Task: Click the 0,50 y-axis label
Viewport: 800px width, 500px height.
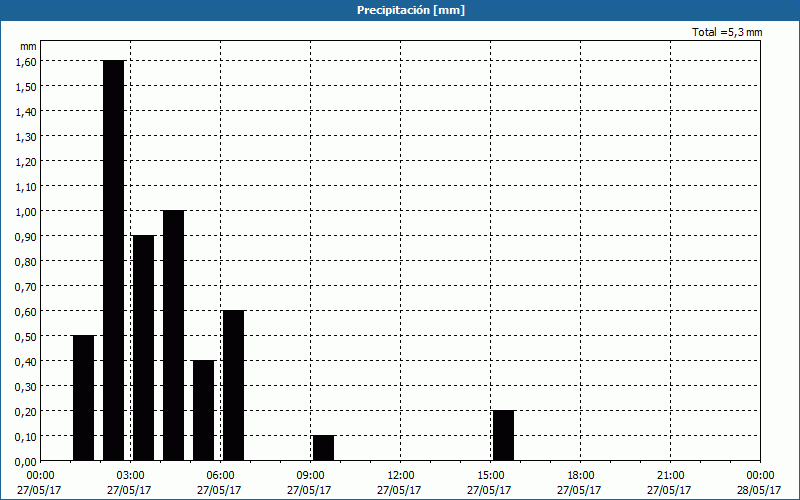Action: tap(26, 336)
